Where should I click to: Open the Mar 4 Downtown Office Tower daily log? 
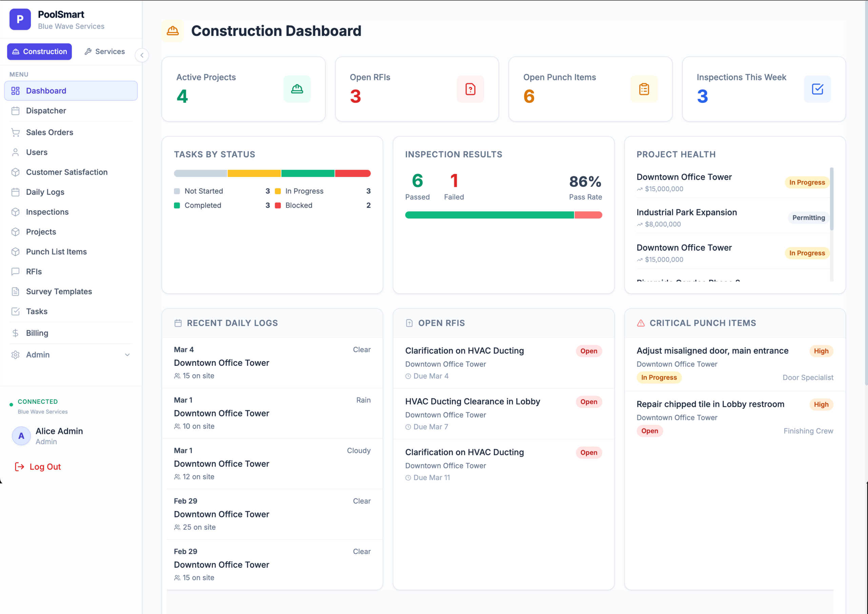point(272,362)
